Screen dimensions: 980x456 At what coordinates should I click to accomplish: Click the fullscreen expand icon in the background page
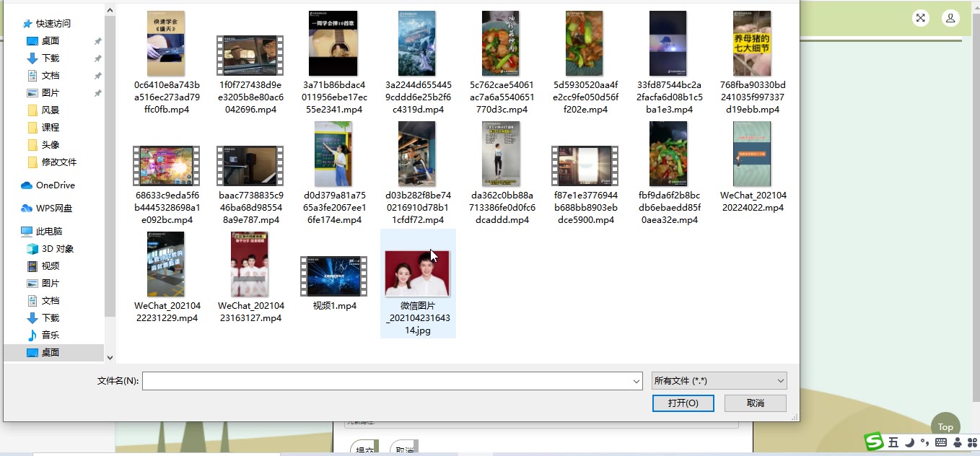click(920, 19)
